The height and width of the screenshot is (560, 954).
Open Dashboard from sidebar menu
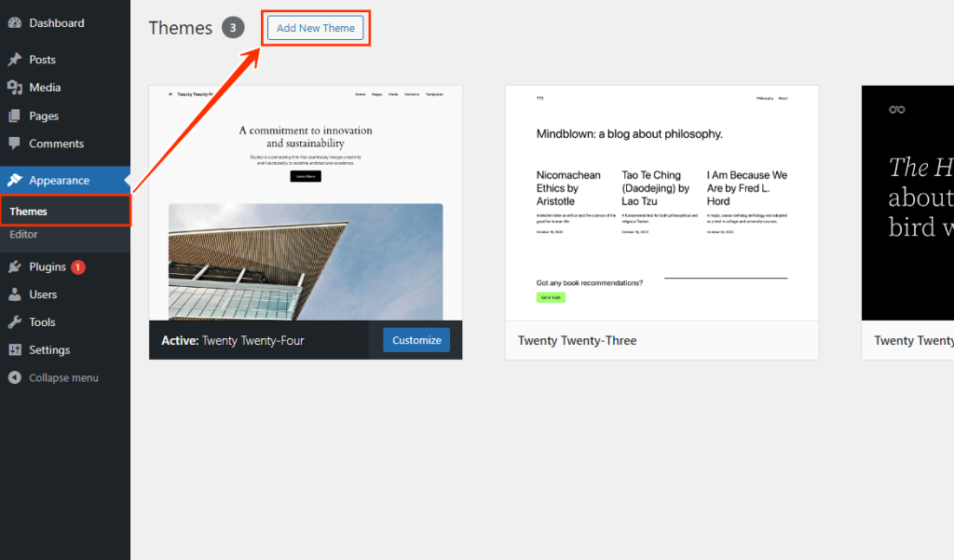57,23
